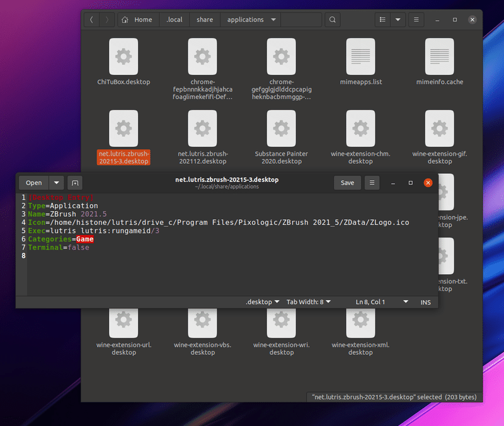Image resolution: width=504 pixels, height=426 pixels.
Task: Select wine-extension-jpe desktop file behind editor
Action: 453,202
